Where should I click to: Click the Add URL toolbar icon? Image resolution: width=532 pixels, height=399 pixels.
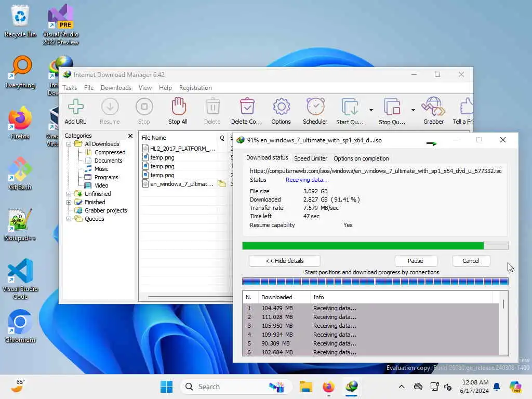click(75, 111)
